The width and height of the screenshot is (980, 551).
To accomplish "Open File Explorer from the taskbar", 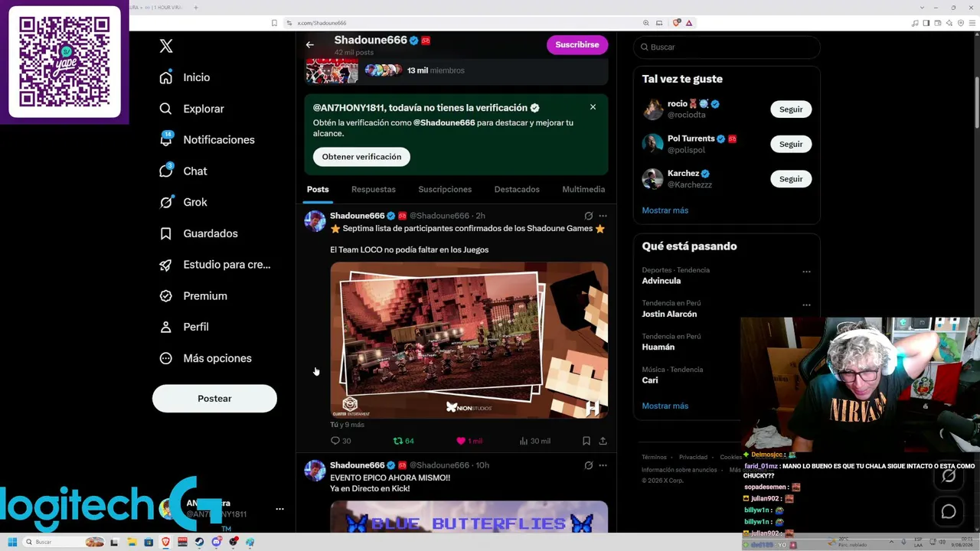I will (132, 542).
